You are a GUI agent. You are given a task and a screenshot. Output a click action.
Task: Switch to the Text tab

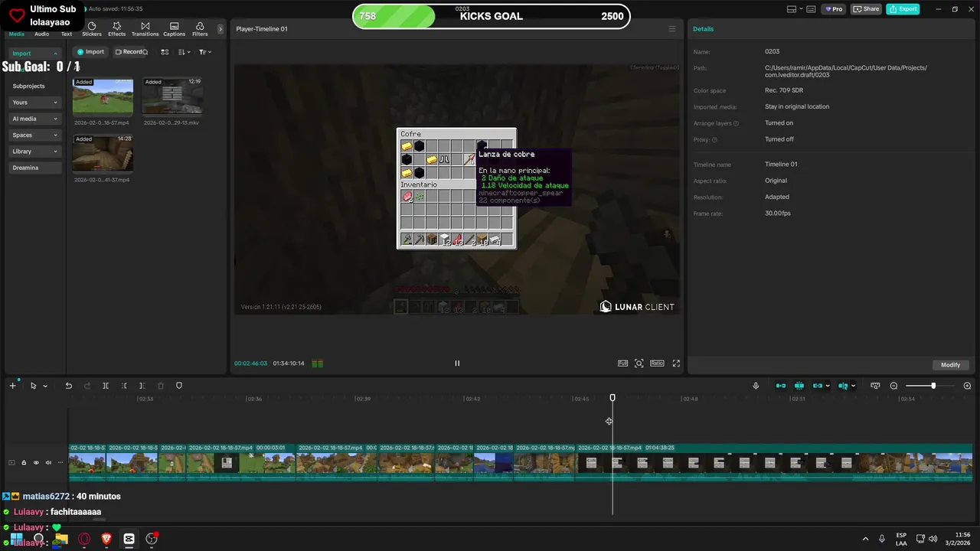tap(67, 34)
